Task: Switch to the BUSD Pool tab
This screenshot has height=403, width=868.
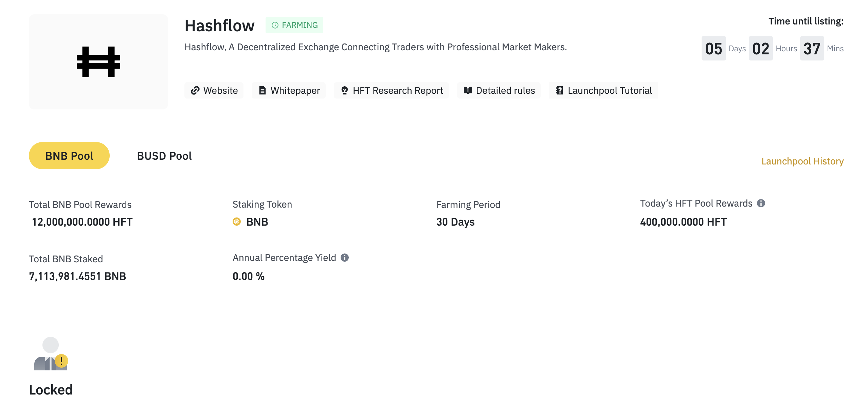Action: tap(164, 156)
